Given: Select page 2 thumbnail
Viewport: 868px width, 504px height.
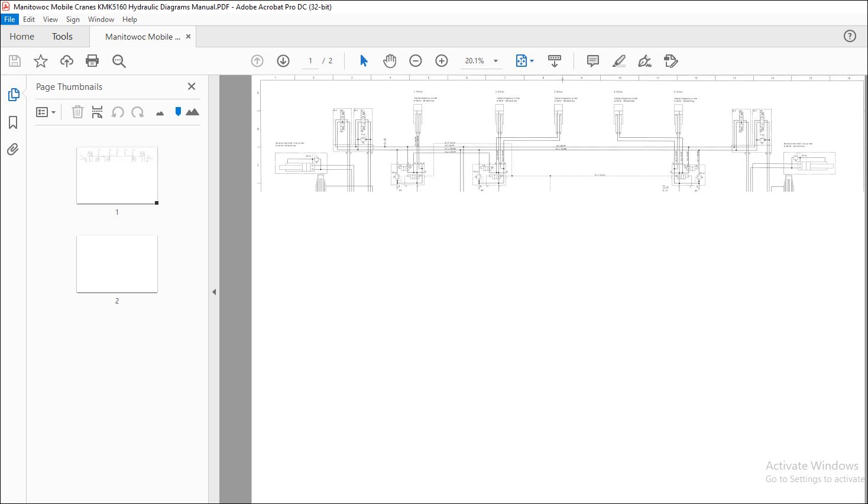Looking at the screenshot, I should pos(117,264).
